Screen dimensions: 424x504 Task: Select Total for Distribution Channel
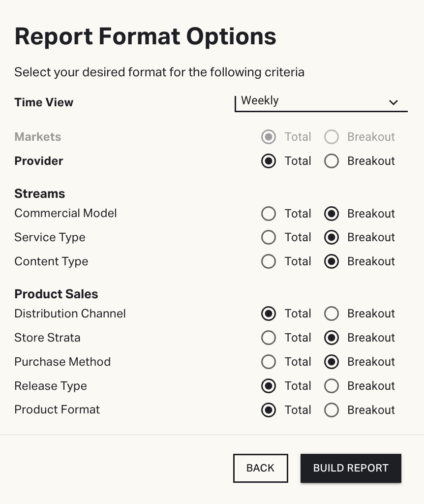269,314
